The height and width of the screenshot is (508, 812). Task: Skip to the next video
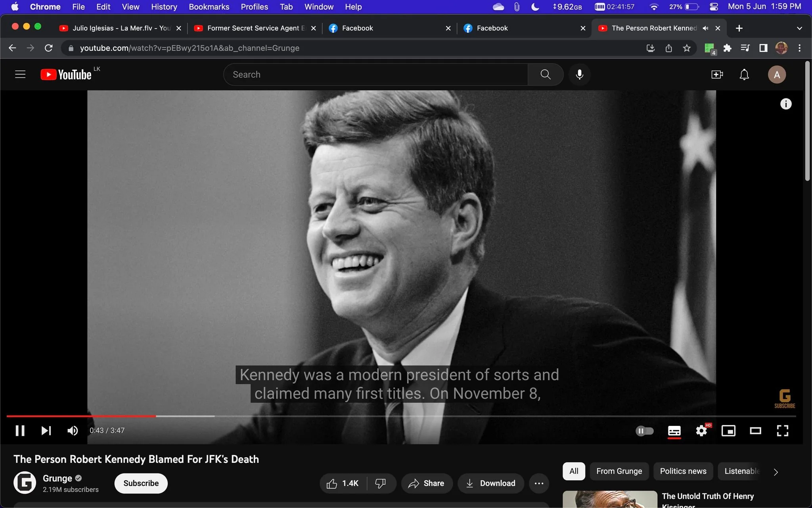(x=46, y=431)
